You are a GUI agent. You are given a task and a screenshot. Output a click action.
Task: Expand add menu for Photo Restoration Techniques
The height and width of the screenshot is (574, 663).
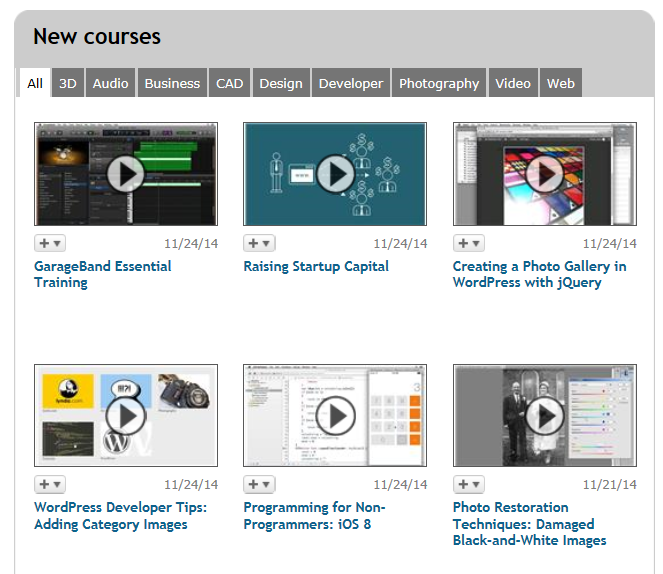[x=469, y=484]
